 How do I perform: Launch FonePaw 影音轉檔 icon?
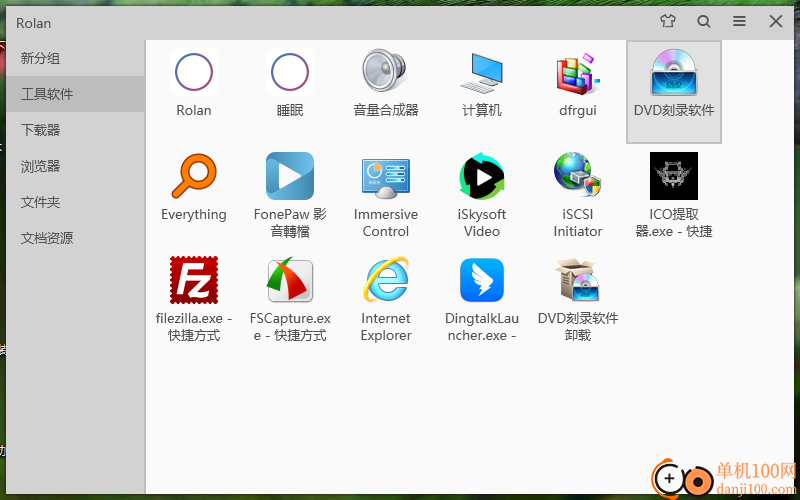click(x=290, y=176)
